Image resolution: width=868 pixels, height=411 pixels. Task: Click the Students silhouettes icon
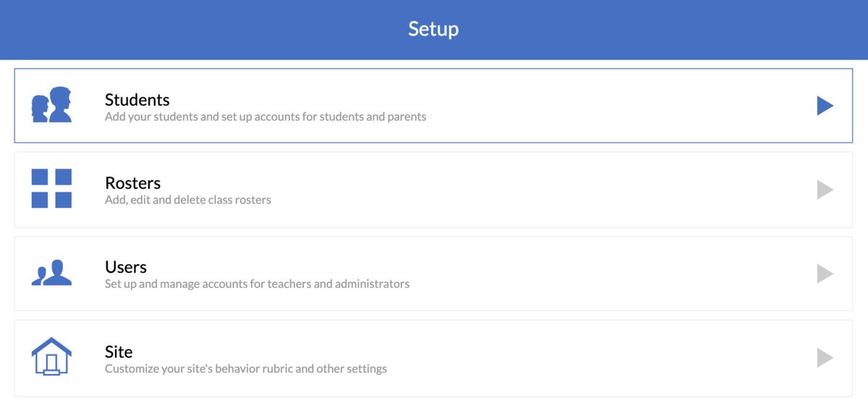(51, 105)
